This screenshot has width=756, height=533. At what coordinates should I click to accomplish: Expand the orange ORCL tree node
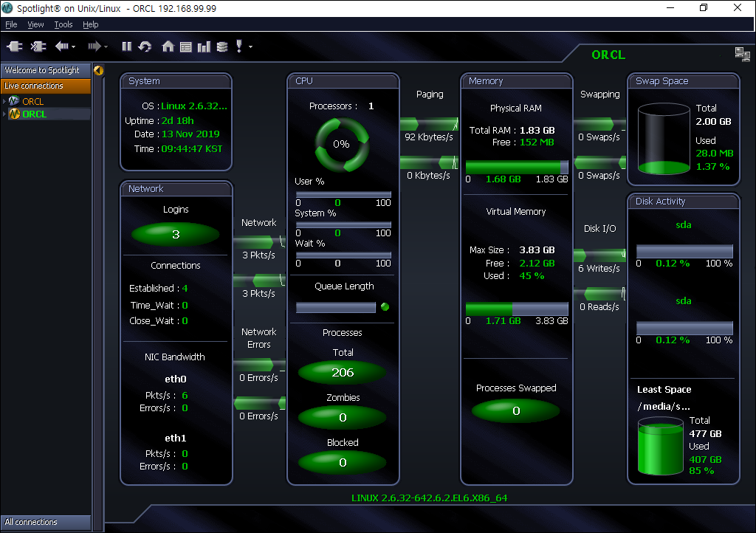pos(4,101)
